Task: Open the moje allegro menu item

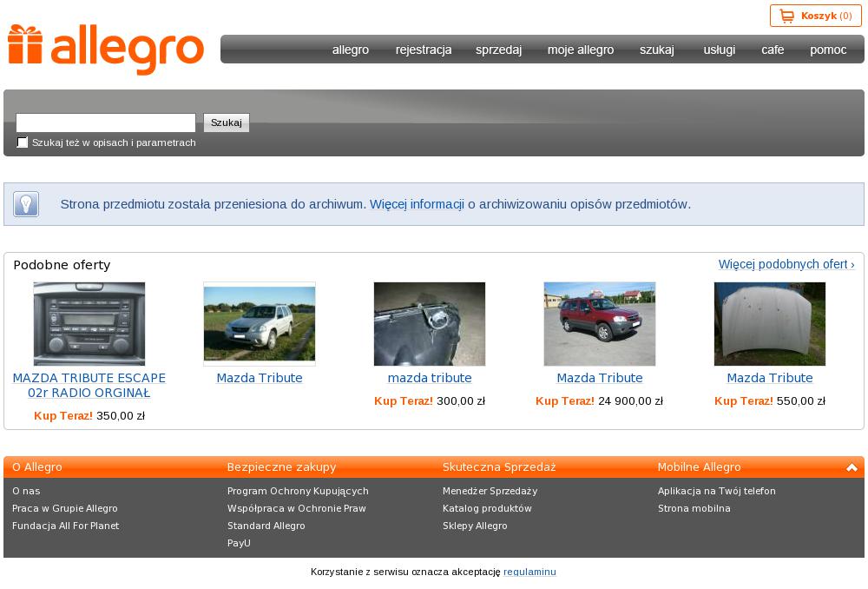Action: click(x=581, y=50)
